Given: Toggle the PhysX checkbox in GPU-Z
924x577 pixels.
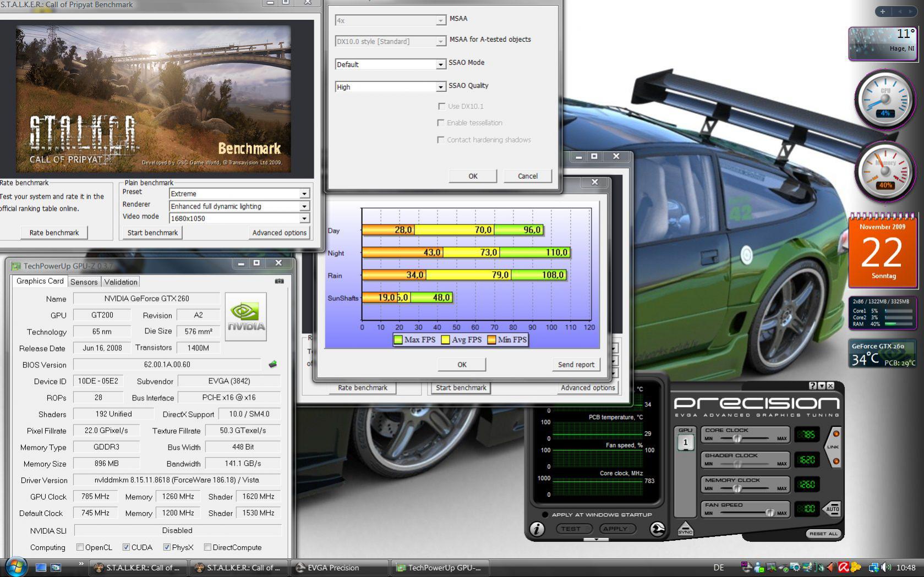Looking at the screenshot, I should tap(167, 547).
